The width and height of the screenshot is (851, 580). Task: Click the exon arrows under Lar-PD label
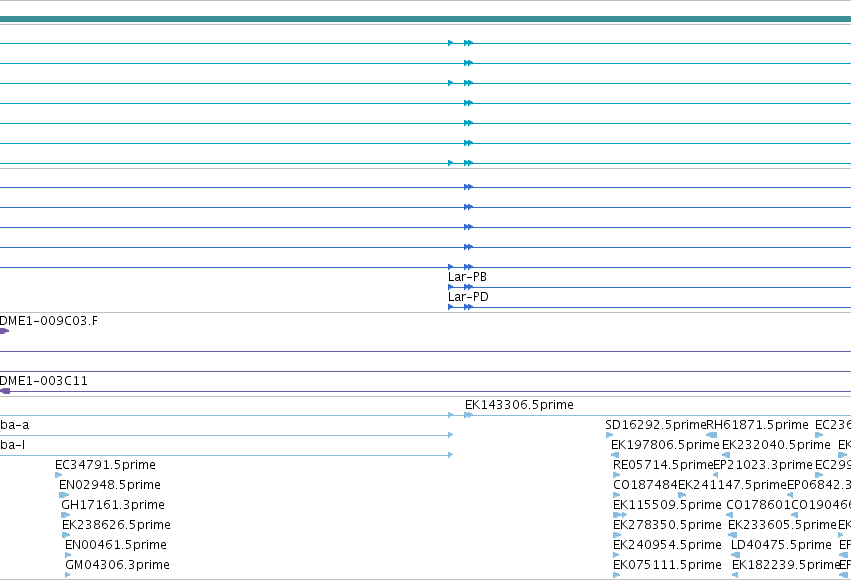(461, 307)
